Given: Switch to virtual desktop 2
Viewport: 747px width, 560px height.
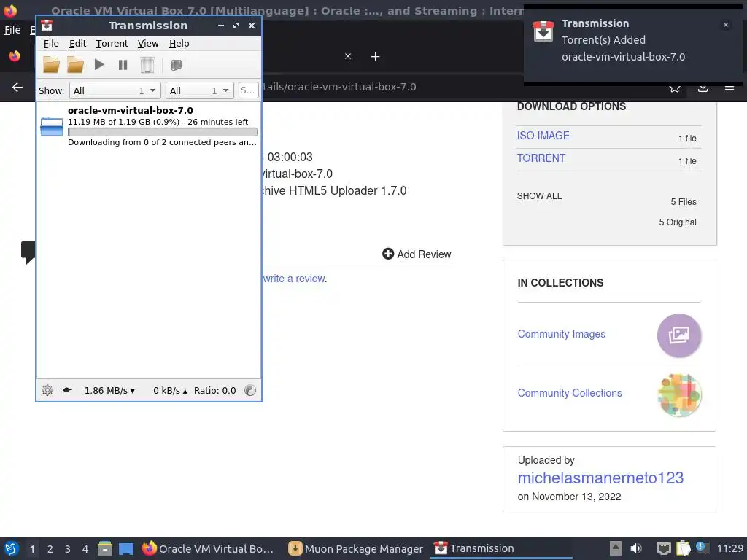Looking at the screenshot, I should tap(50, 549).
